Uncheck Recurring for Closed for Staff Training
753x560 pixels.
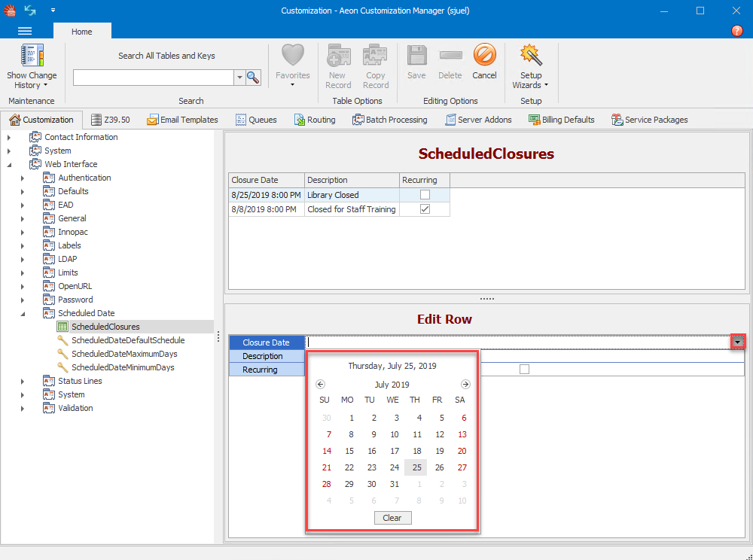pos(425,209)
